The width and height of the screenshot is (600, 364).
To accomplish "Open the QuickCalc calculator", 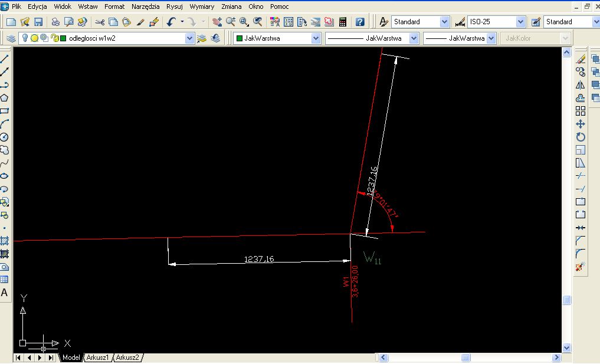I will point(343,22).
